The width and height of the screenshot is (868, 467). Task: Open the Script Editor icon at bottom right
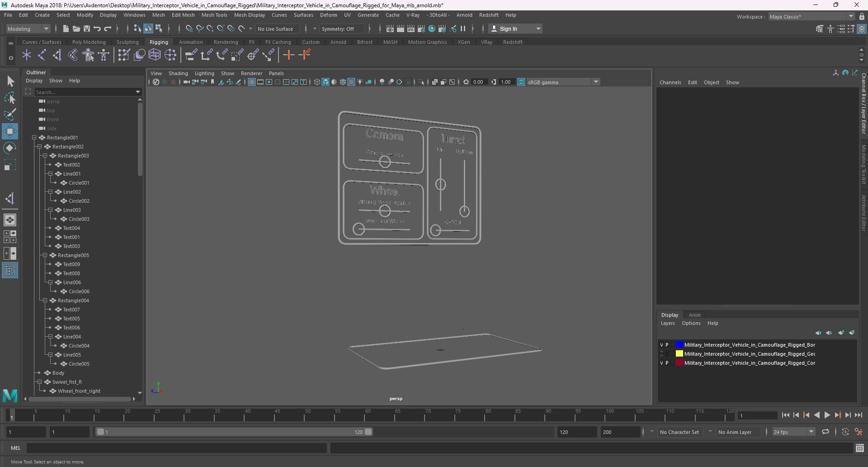click(x=860, y=448)
